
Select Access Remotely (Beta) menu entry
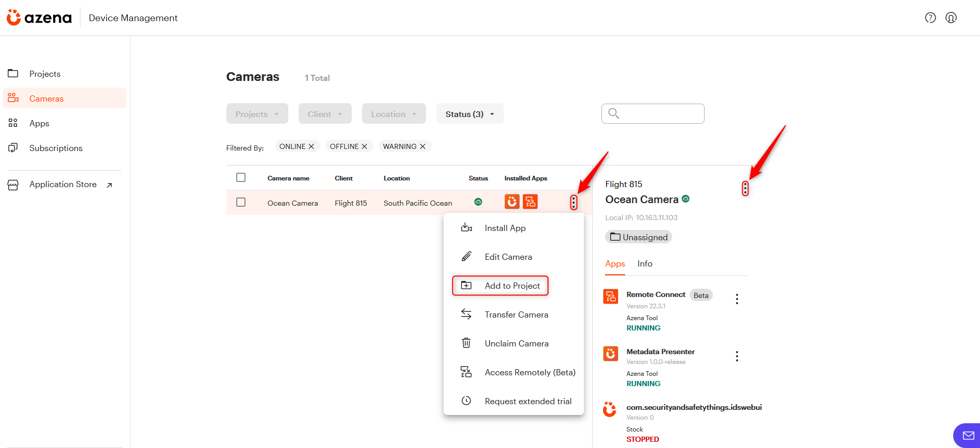click(514, 372)
